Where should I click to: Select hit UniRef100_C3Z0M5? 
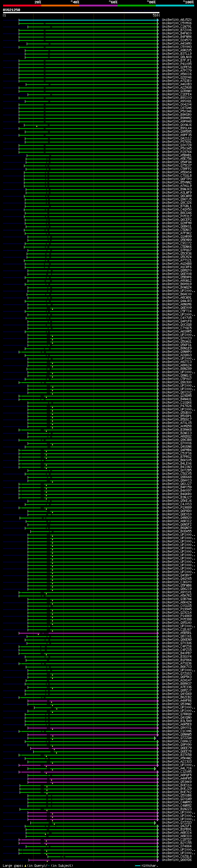click(x=177, y=772)
